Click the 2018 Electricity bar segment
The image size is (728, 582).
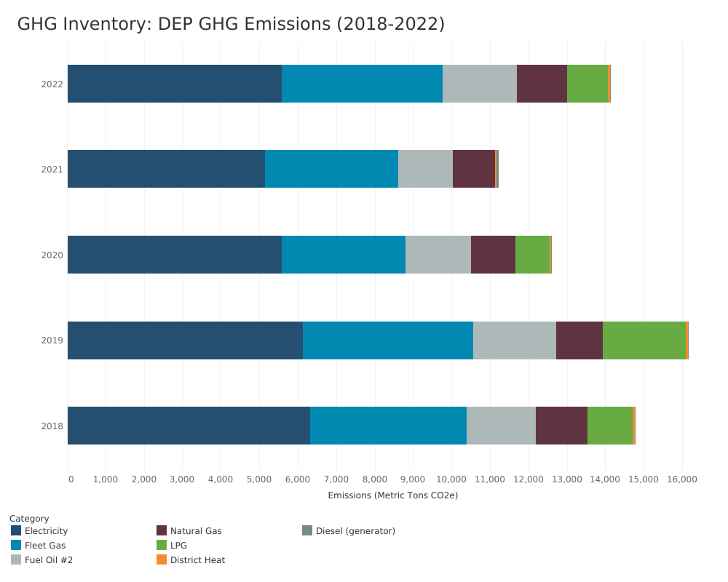189,426
